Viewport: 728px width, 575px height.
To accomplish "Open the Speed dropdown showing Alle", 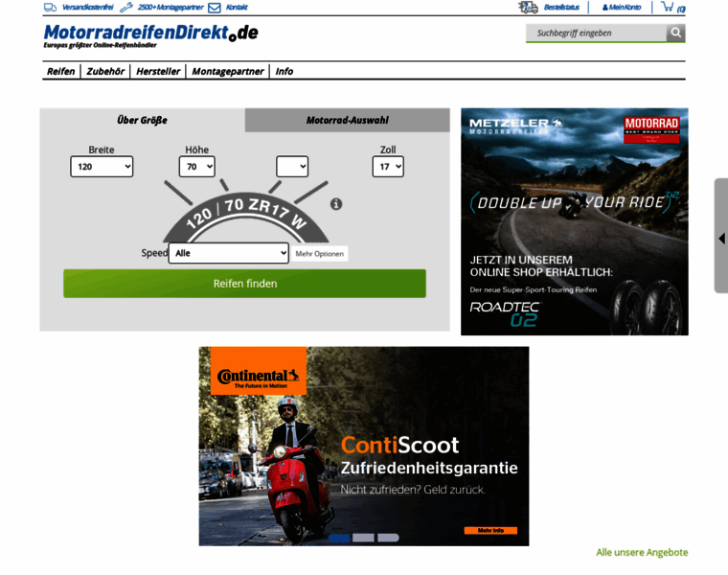I will [228, 253].
